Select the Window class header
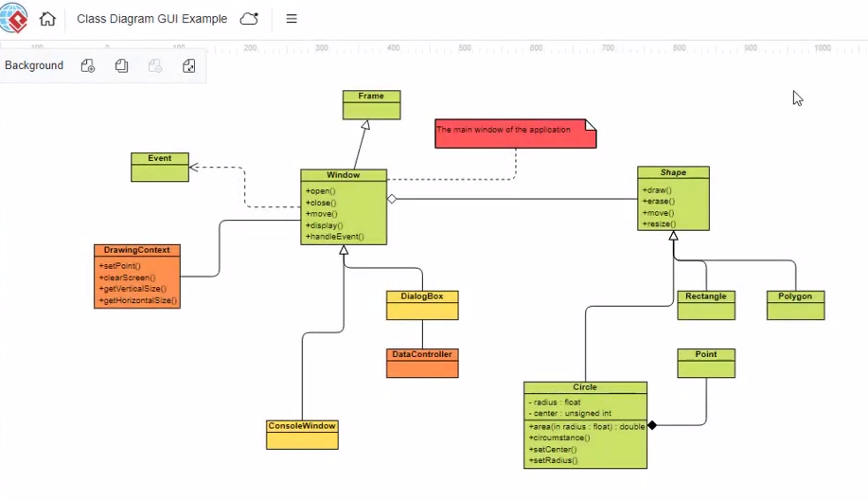 (x=344, y=175)
